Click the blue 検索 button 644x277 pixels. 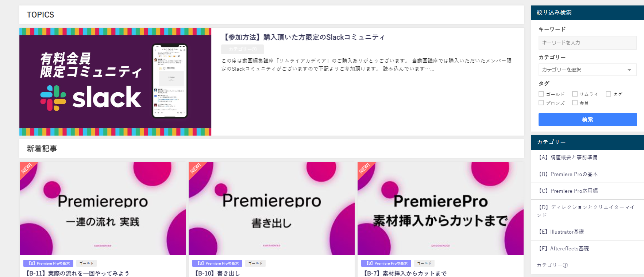coord(587,120)
